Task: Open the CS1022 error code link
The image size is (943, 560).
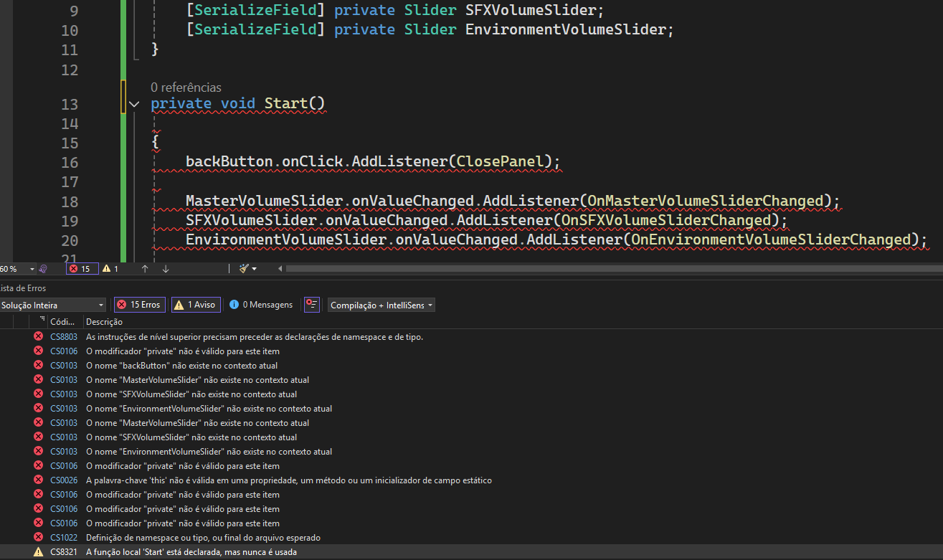Action: tap(64, 537)
